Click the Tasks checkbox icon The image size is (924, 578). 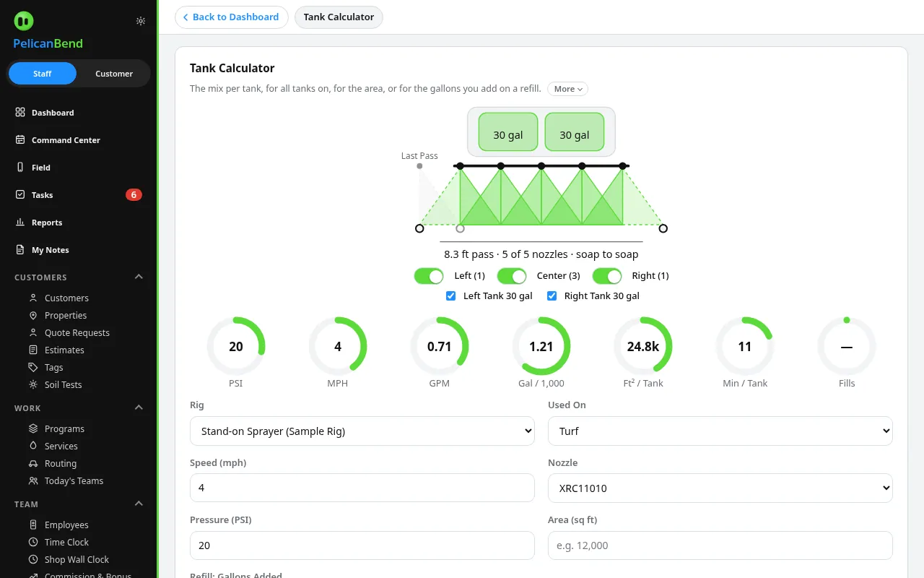(20, 195)
